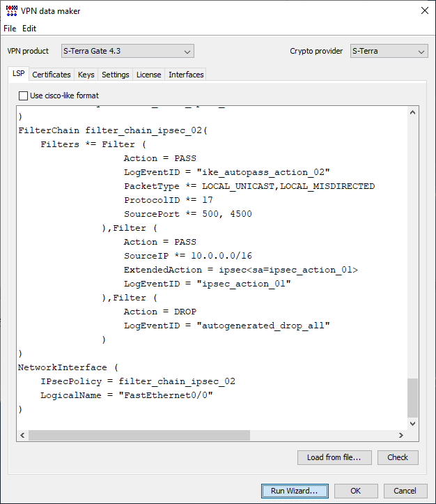
Task: Switch to the Interfaces tab
Action: pyautogui.click(x=186, y=75)
